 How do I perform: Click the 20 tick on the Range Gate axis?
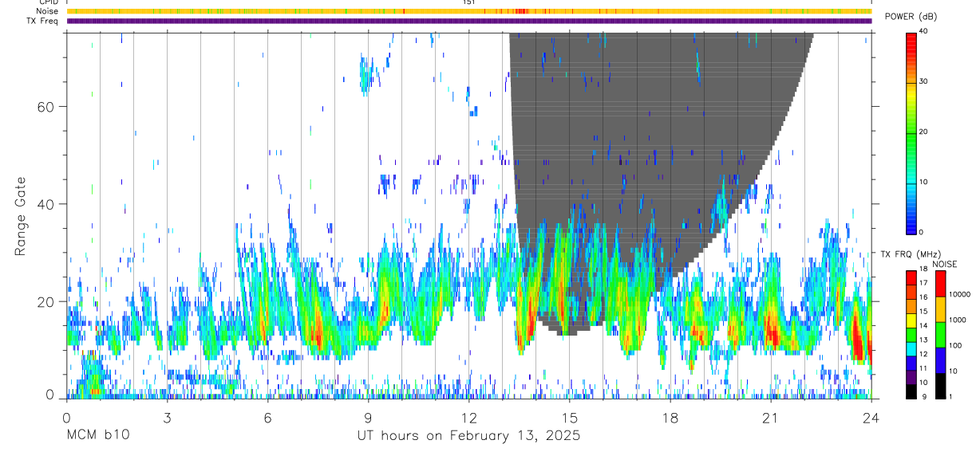tap(45, 301)
